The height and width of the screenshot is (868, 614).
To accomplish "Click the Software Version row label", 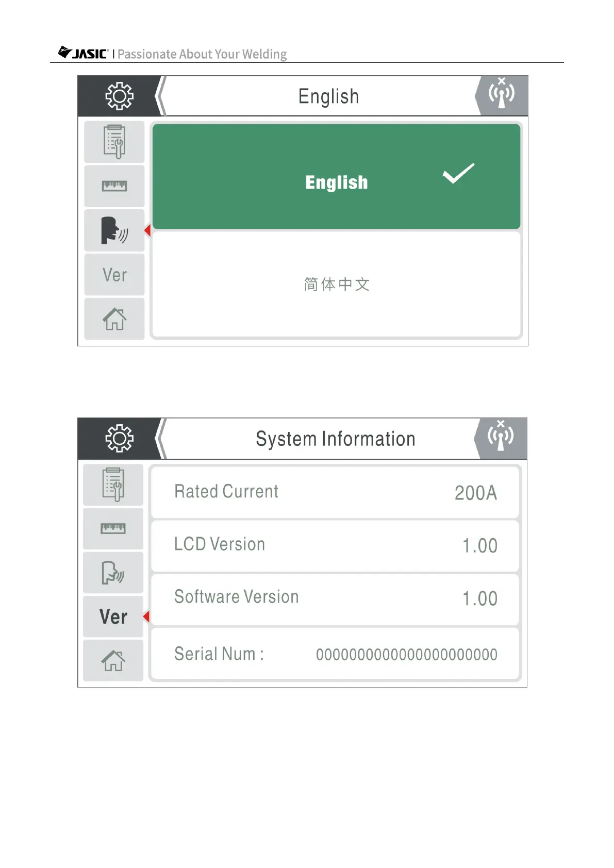I will point(237,597).
